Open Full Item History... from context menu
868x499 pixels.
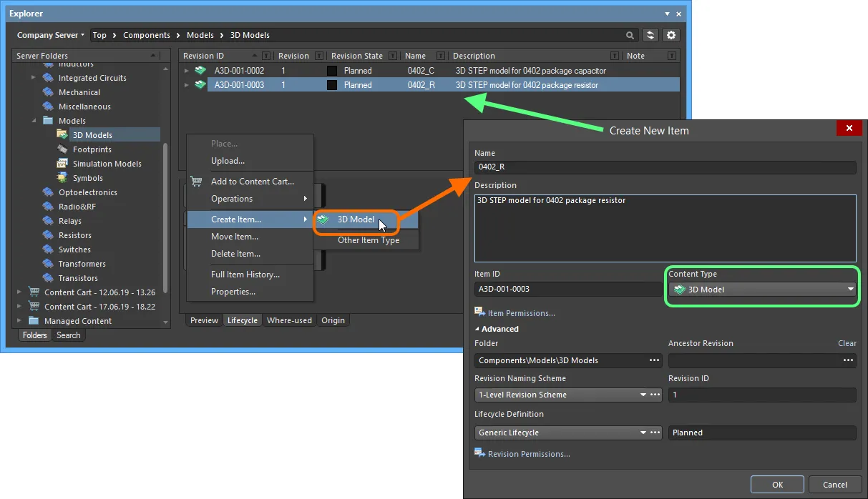pyautogui.click(x=250, y=275)
